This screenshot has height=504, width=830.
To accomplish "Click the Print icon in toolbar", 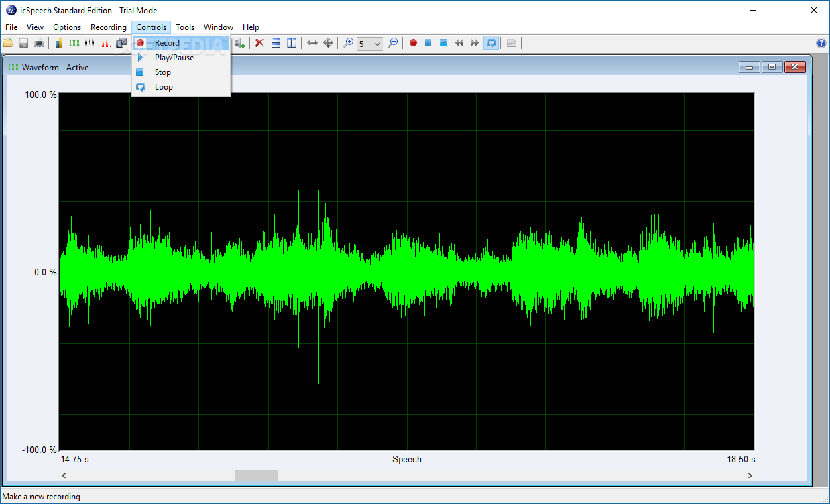I will [x=39, y=43].
